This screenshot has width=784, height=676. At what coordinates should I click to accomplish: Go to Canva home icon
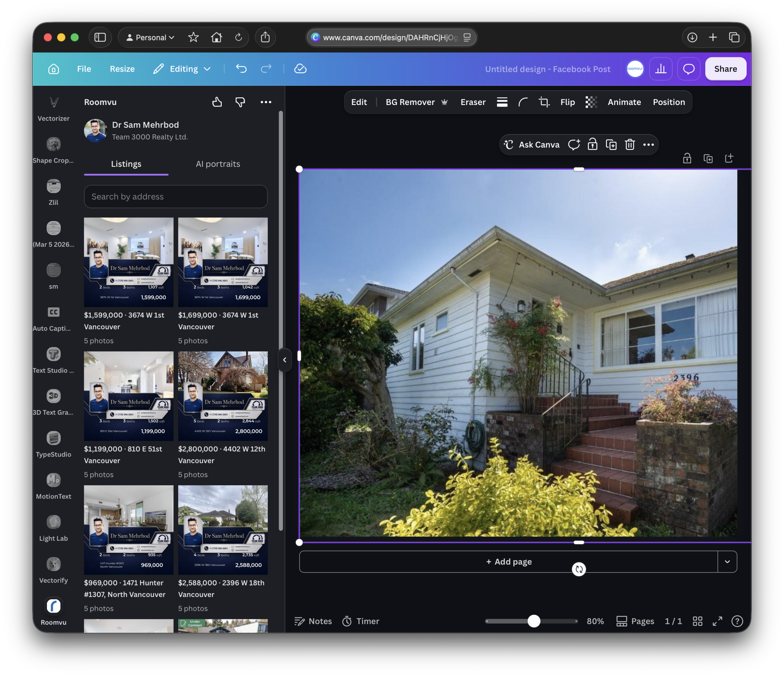click(x=54, y=69)
